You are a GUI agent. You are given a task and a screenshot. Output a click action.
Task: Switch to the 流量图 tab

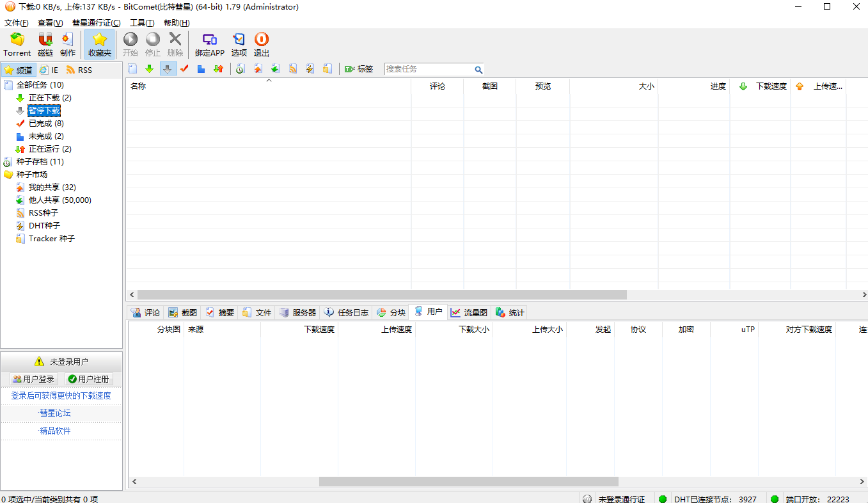(470, 312)
